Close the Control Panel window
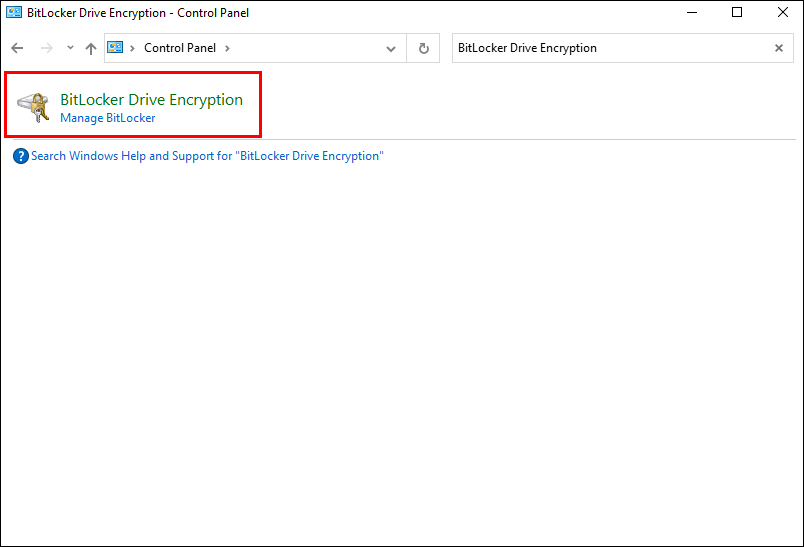The image size is (804, 547). (x=782, y=13)
